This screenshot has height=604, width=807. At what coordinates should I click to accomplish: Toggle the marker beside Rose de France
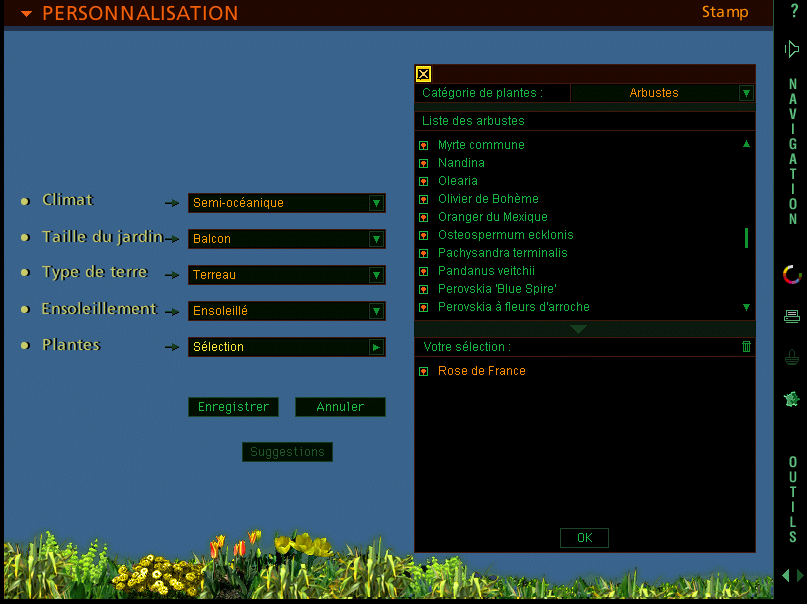[x=424, y=371]
